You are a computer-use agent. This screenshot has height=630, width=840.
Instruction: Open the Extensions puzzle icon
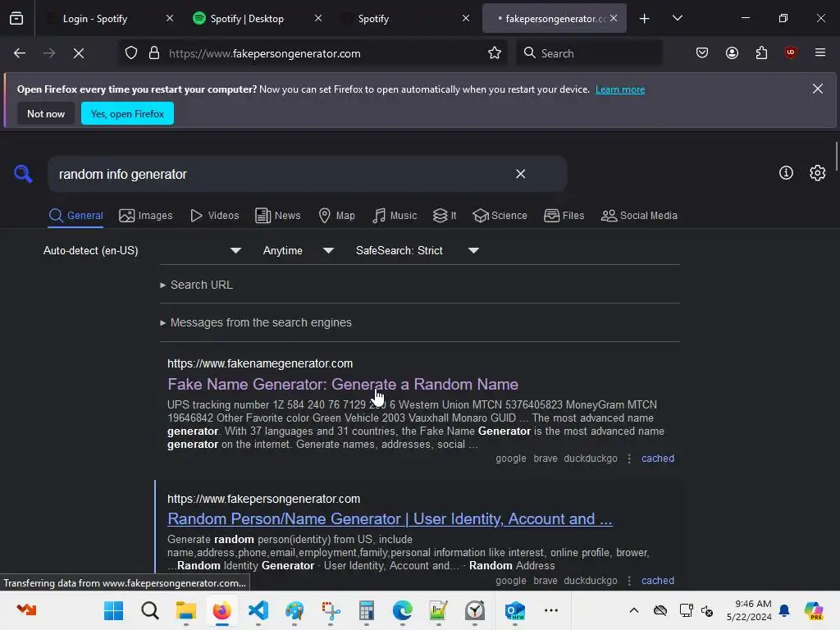click(761, 52)
